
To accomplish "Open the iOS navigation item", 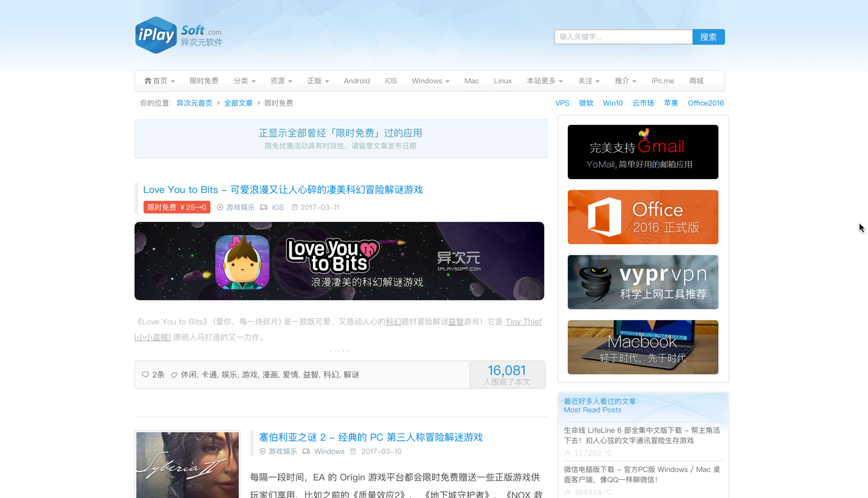I will click(391, 81).
